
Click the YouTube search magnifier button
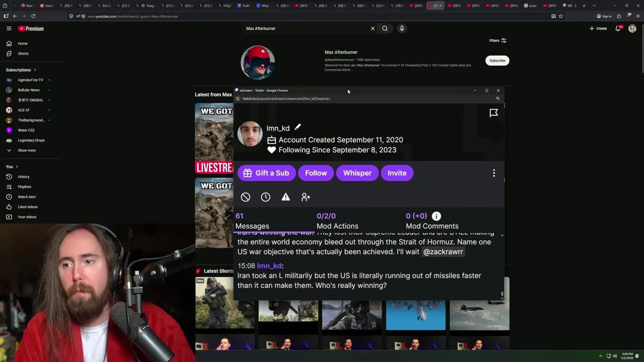[x=385, y=29]
